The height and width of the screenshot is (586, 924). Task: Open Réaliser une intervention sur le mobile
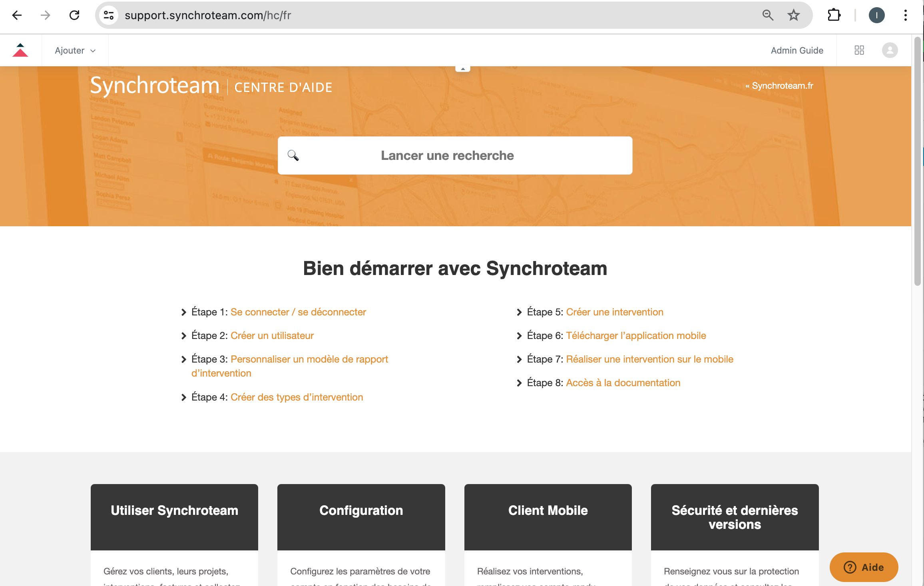coord(649,359)
